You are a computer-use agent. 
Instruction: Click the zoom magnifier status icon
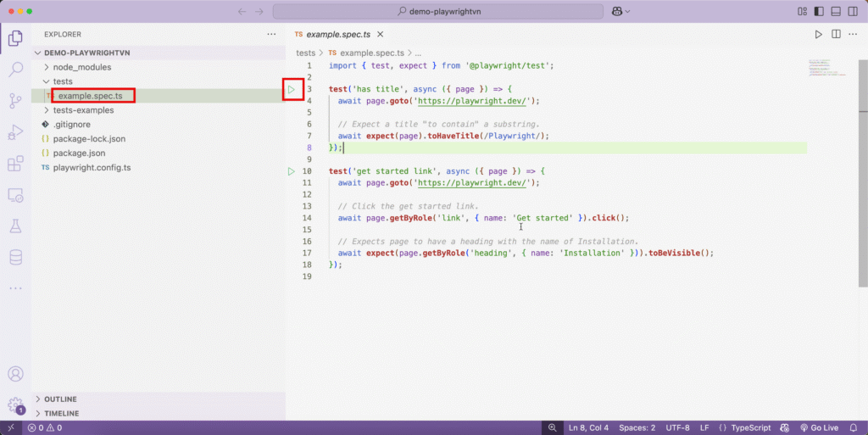(x=553, y=428)
